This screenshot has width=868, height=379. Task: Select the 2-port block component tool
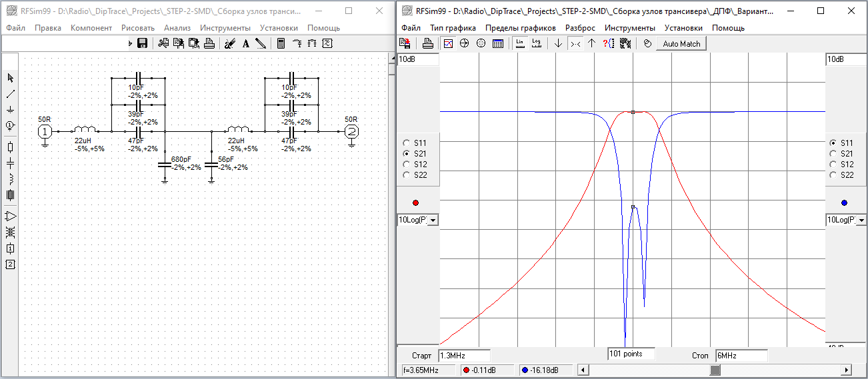tap(10, 264)
